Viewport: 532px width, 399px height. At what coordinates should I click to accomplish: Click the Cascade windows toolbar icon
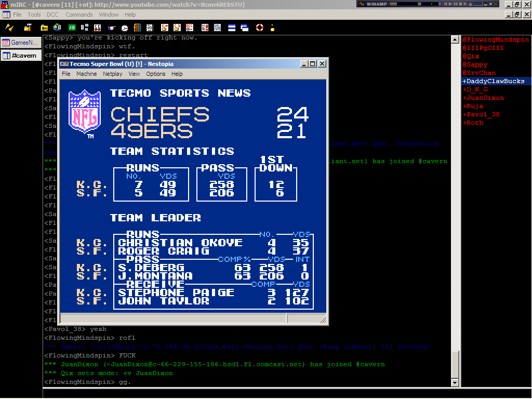(244, 28)
